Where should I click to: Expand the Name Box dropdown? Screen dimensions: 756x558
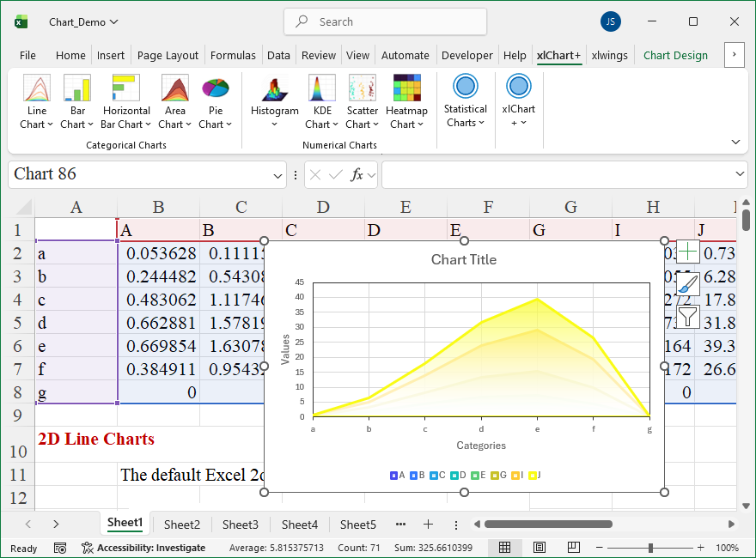[x=278, y=175]
